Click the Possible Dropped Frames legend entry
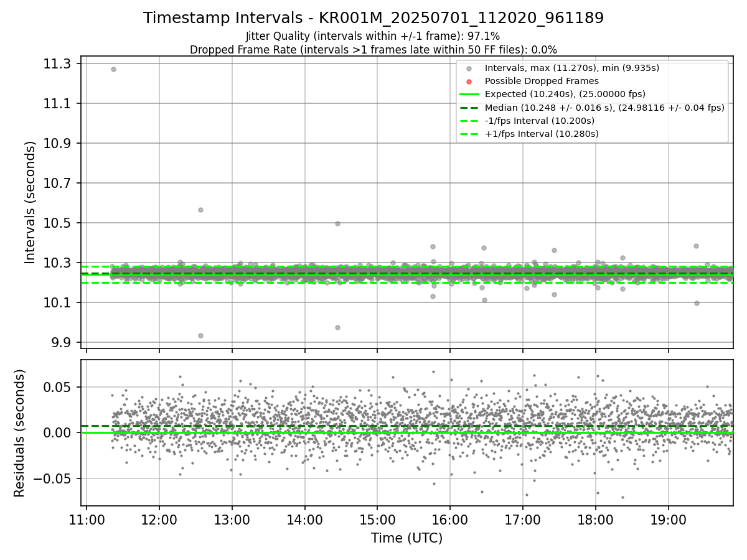The image size is (747, 560). click(x=542, y=81)
